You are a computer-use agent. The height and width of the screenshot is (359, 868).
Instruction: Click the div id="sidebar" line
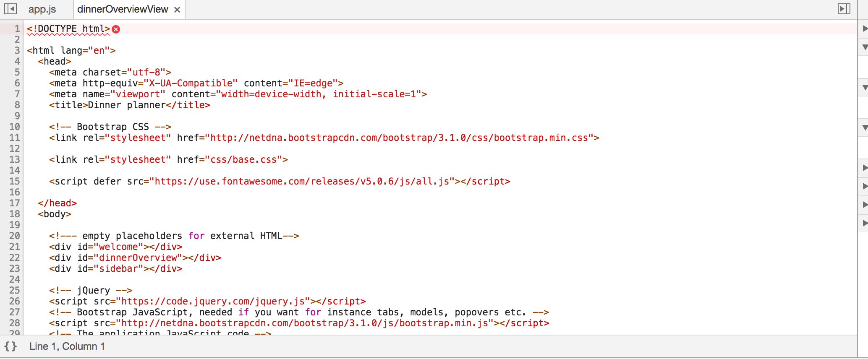[x=116, y=268]
